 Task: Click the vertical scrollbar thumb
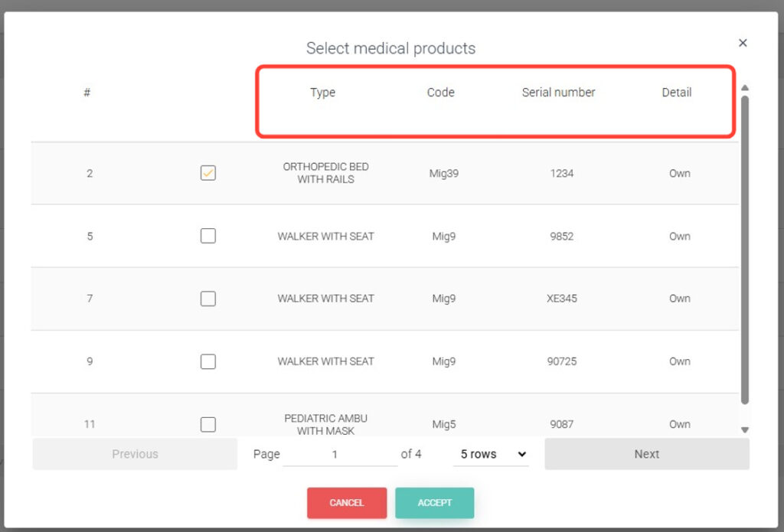tap(745, 249)
